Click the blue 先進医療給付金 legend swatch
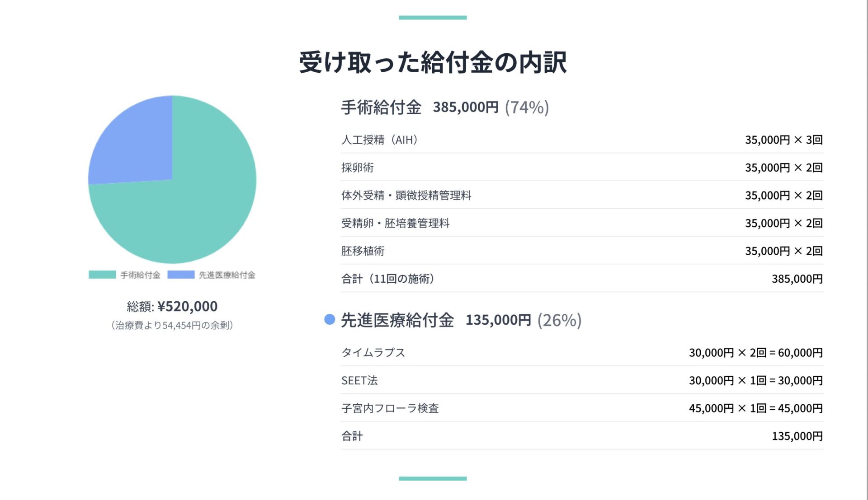Image resolution: width=868 pixels, height=500 pixels. click(181, 275)
